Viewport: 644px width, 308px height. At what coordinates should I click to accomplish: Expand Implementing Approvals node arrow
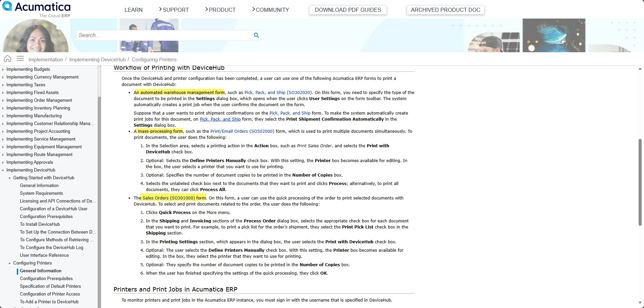3,162
